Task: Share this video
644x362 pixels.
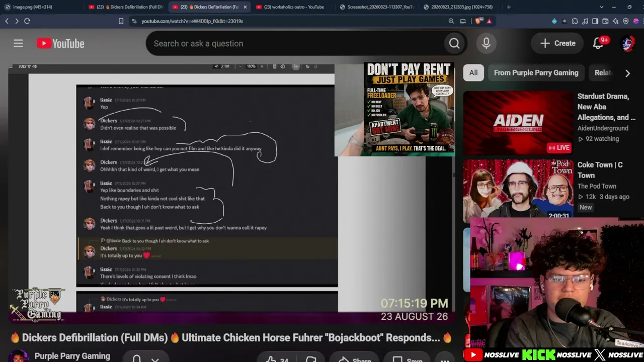Action: (x=354, y=359)
